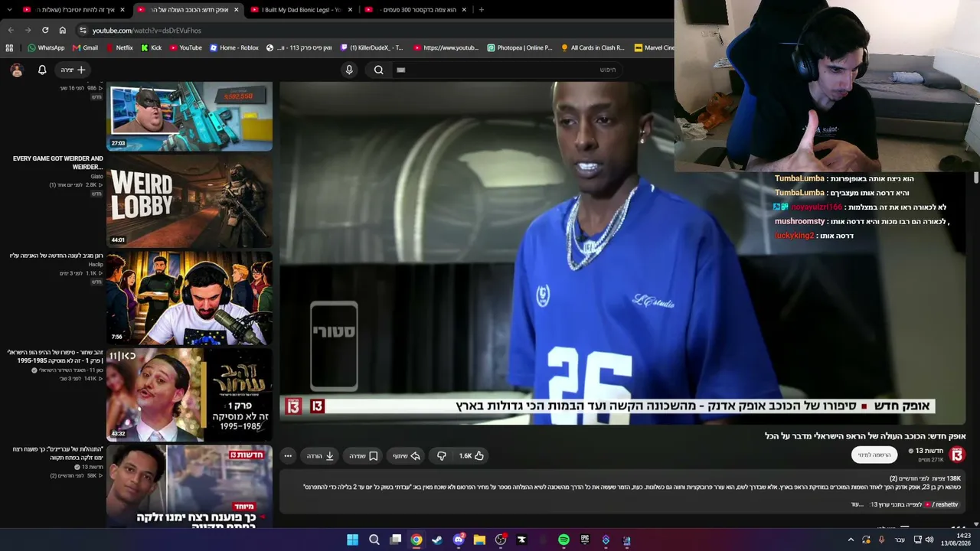Click the Chrome taskbar icon

[416, 540]
